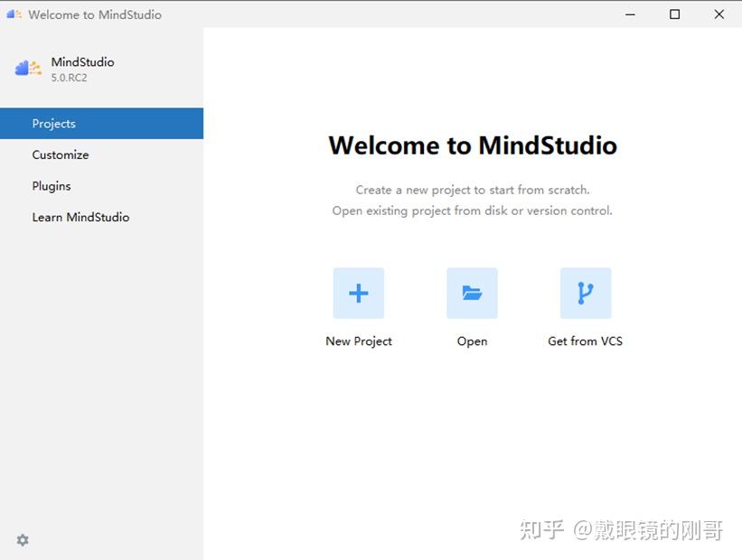Click the MindStudio icon in title bar
The height and width of the screenshot is (560, 742).
[x=13, y=14]
